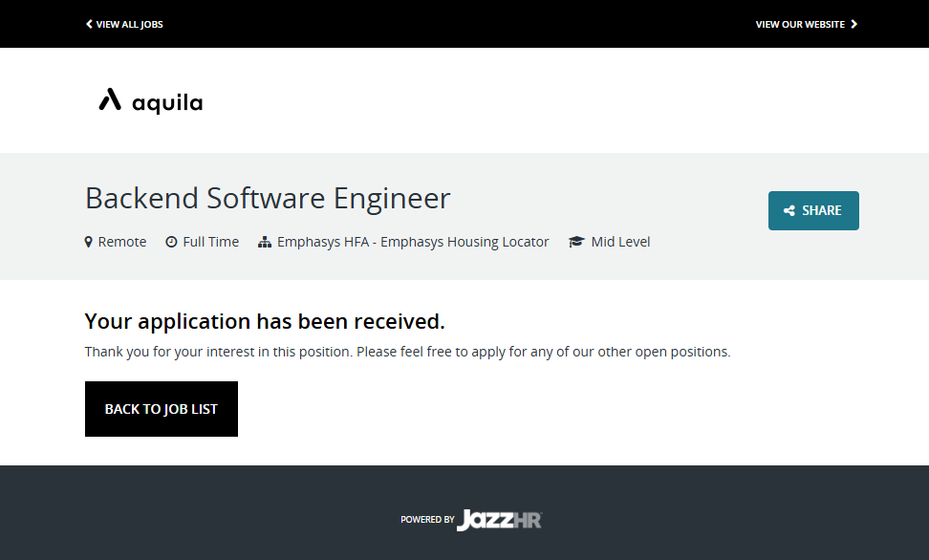Click the location pin icon before Remote
This screenshot has height=560, width=929.
(x=89, y=242)
